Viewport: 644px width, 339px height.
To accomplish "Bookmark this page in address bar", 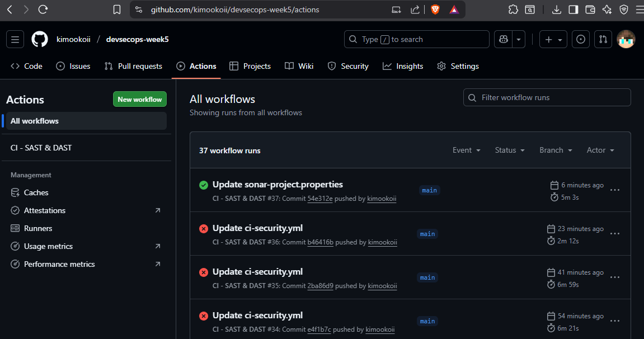I will click(x=117, y=10).
